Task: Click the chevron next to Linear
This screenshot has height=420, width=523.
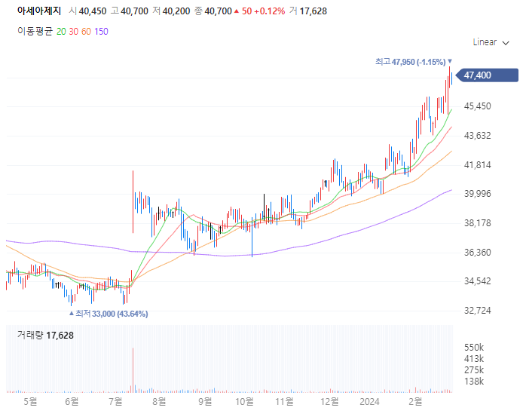Action: click(x=506, y=43)
